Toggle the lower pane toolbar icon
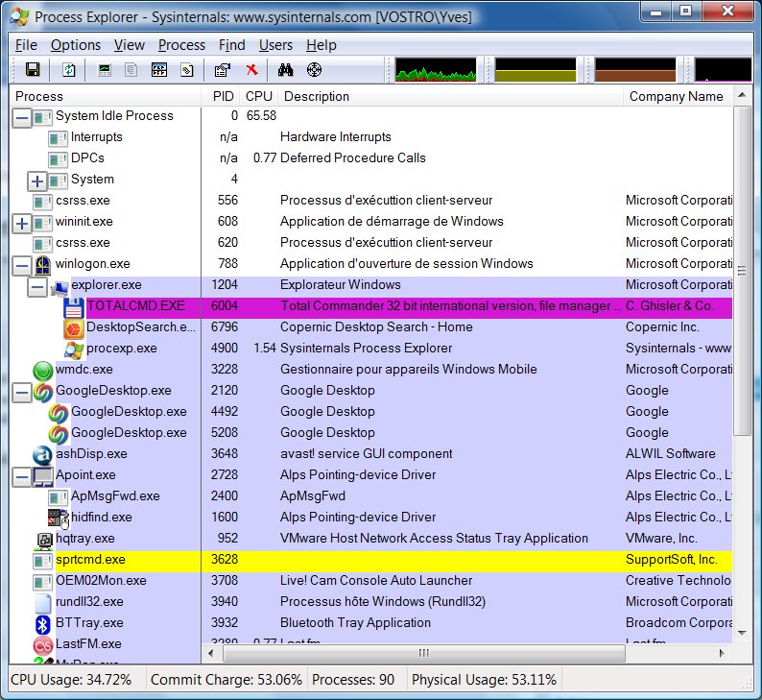 pyautogui.click(x=159, y=70)
